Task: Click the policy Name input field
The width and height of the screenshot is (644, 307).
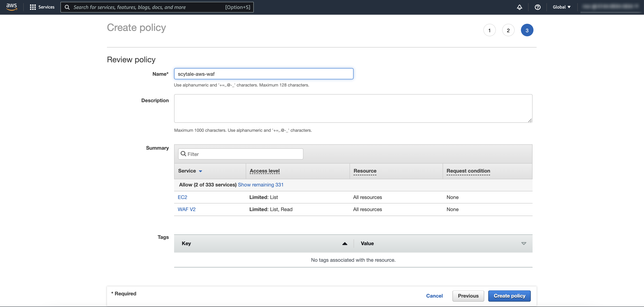Action: point(264,74)
